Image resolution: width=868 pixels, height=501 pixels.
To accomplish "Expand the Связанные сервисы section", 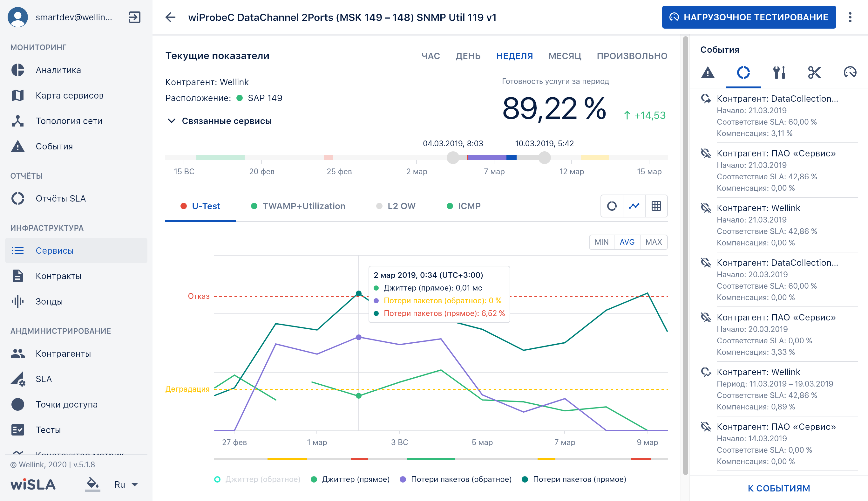I will click(220, 121).
